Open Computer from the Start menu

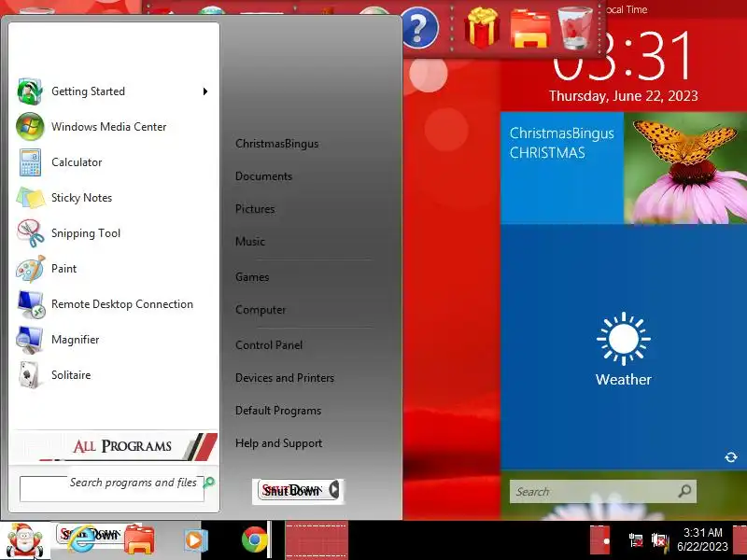tap(261, 310)
